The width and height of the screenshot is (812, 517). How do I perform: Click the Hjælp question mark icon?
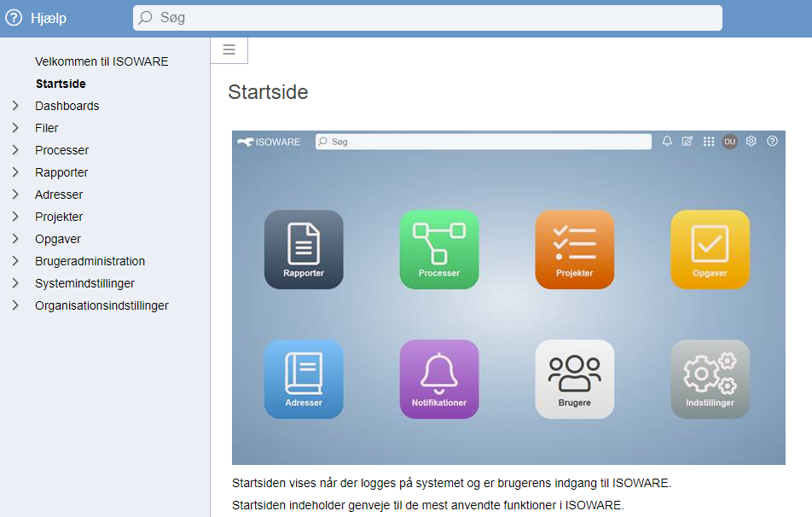tap(14, 18)
